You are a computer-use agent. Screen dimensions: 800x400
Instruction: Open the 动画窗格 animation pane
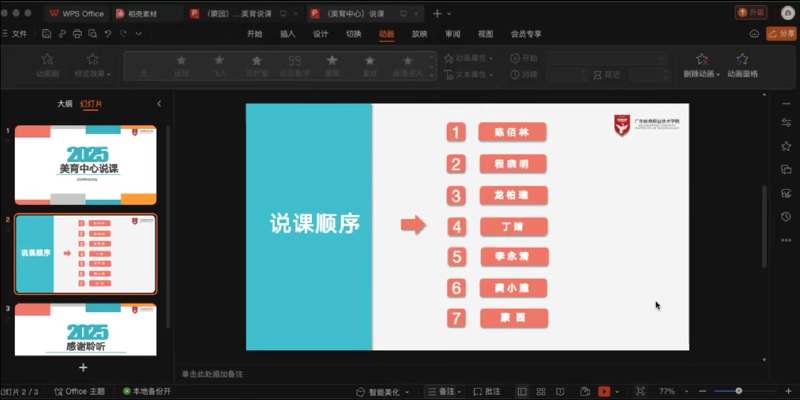click(742, 65)
